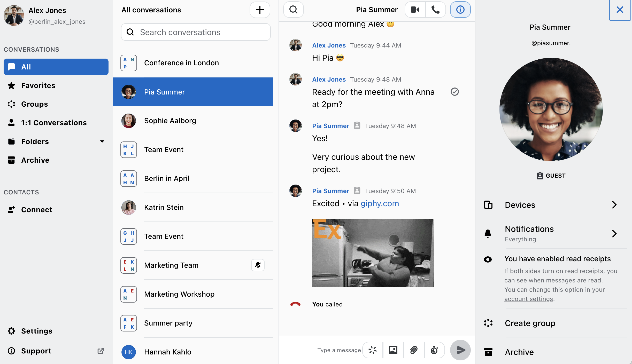Send the message with the arrow button
This screenshot has width=632, height=364.
point(460,350)
